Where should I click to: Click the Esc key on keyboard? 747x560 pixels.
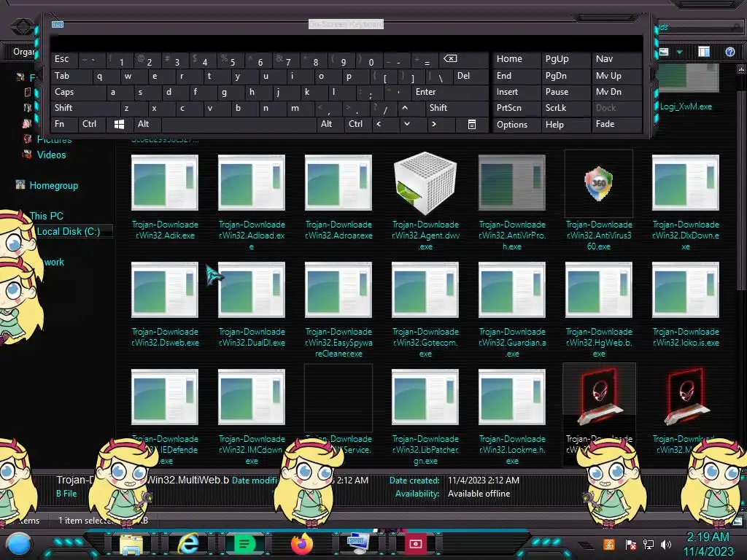tap(64, 59)
